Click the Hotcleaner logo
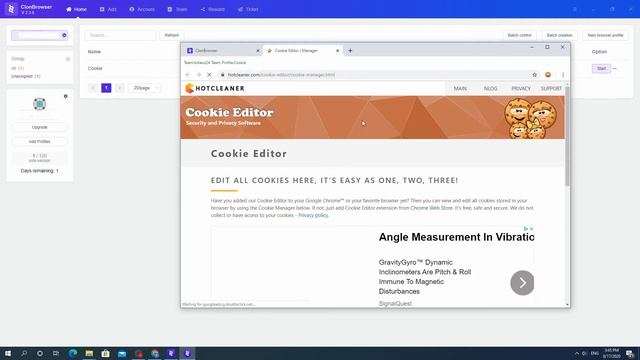Image resolution: width=640 pixels, height=360 pixels. click(215, 88)
